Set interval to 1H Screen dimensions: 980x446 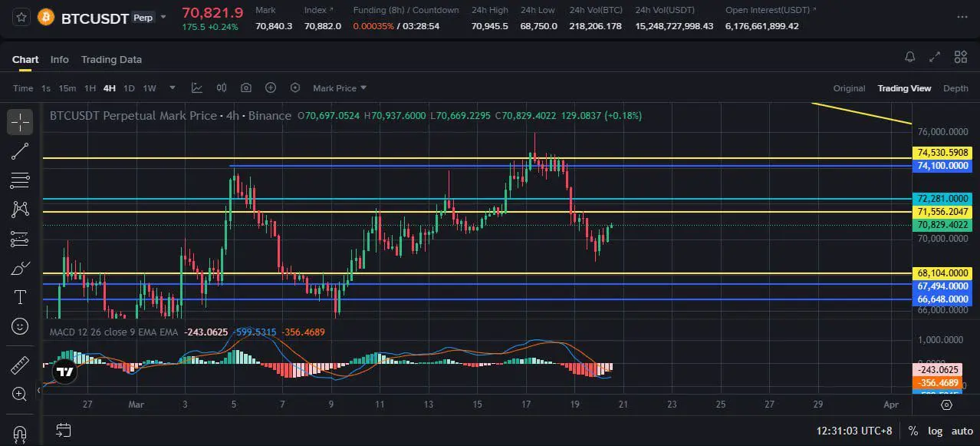click(x=90, y=88)
